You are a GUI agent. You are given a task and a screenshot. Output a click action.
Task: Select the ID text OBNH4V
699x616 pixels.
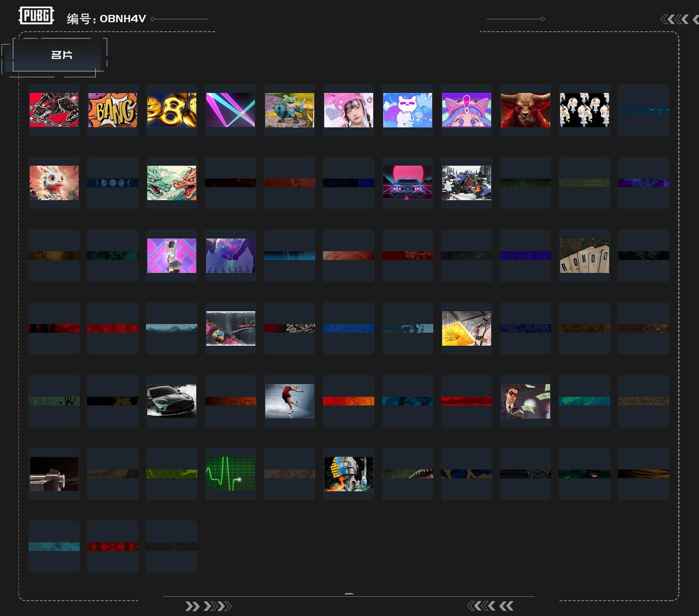tap(123, 19)
